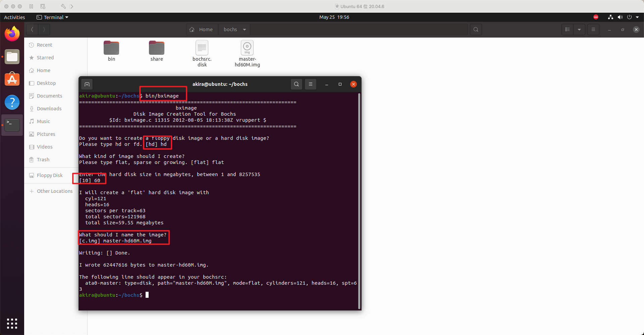Select the bochsrc.disk file
This screenshot has height=335, width=644.
click(x=202, y=54)
